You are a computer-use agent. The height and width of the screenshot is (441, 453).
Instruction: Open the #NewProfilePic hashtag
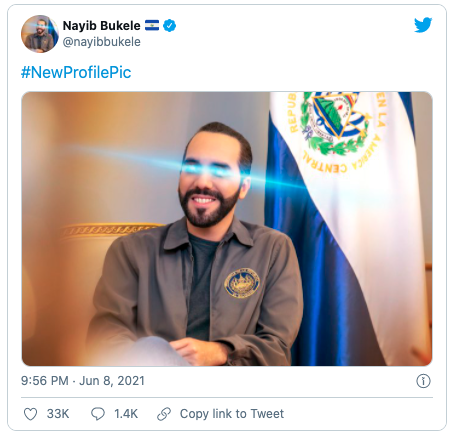tap(76, 72)
